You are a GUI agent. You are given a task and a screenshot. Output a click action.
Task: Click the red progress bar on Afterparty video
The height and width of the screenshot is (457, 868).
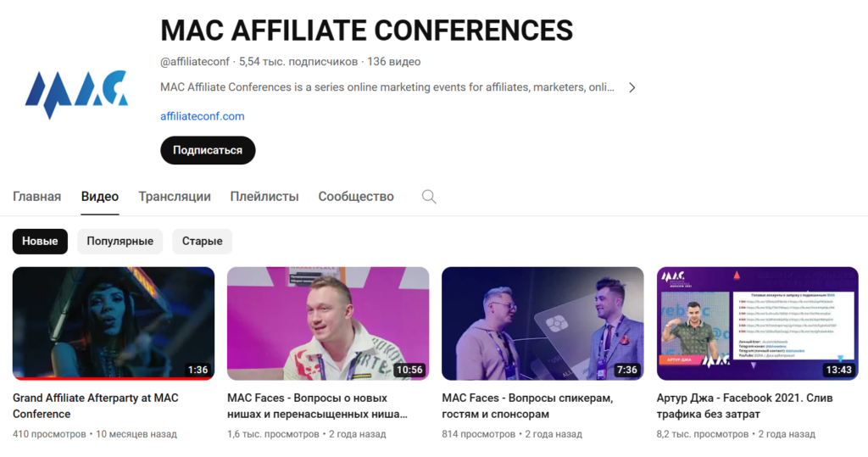(x=114, y=379)
